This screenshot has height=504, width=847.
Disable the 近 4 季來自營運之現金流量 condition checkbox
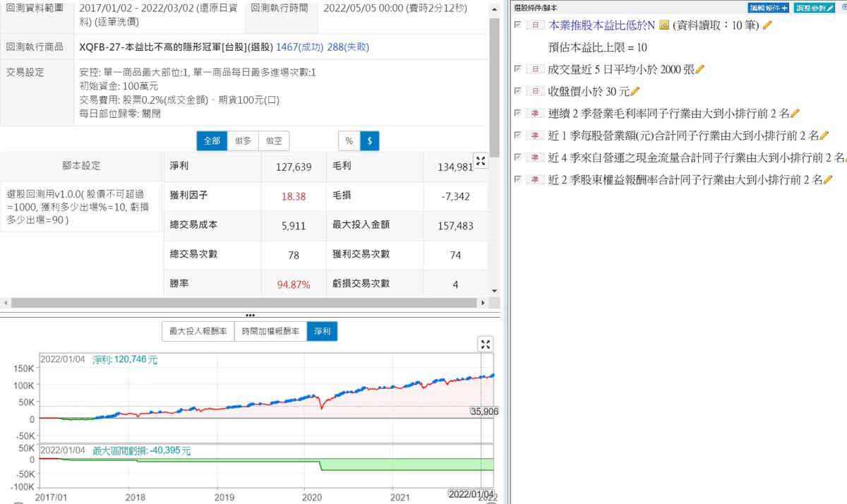519,157
